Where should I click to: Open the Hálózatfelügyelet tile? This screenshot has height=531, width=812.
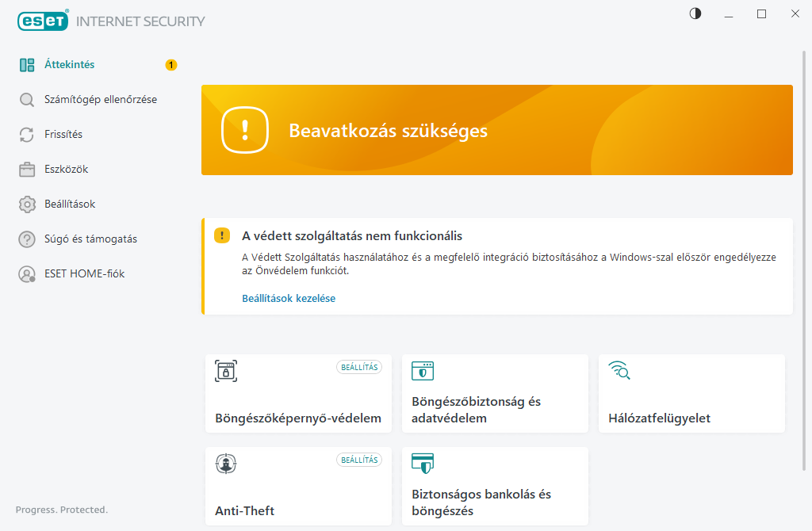(x=691, y=393)
